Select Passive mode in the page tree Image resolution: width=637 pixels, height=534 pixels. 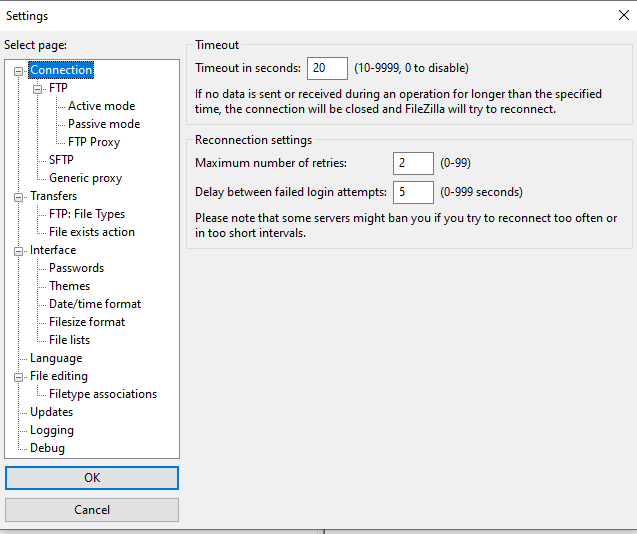coord(104,124)
